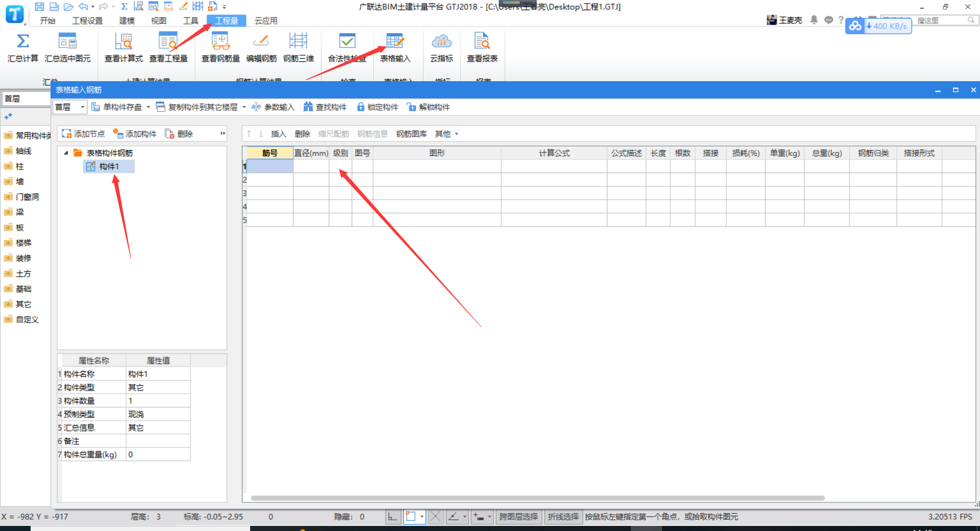Click 插入 in rebar table toolbar
This screenshot has height=531, width=980.
[x=279, y=134]
